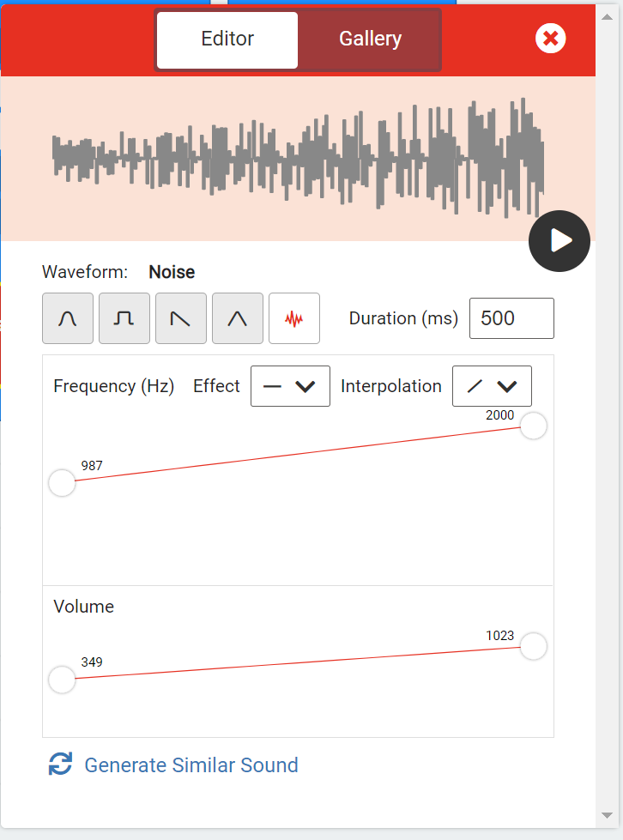
Task: Select the square waveform icon
Action: (x=124, y=317)
